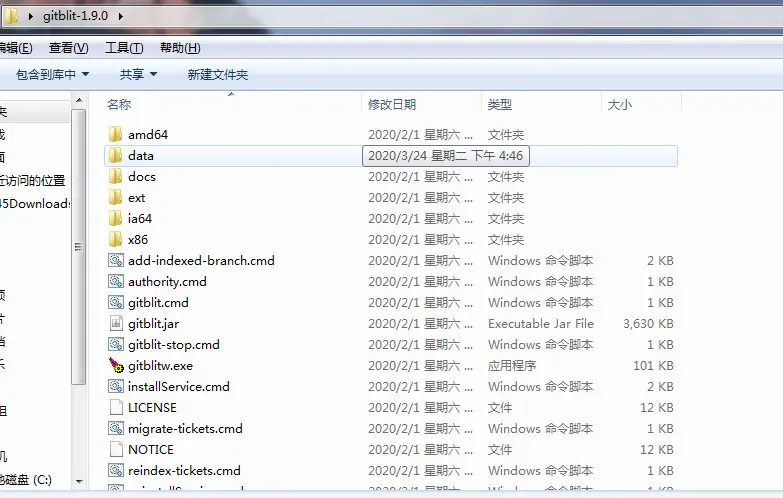Select the ia64 folder icon
This screenshot has width=783, height=498.
115,218
